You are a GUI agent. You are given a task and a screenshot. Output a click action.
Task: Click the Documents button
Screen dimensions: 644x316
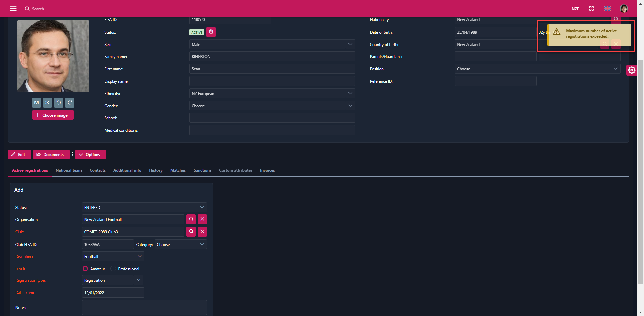click(51, 155)
